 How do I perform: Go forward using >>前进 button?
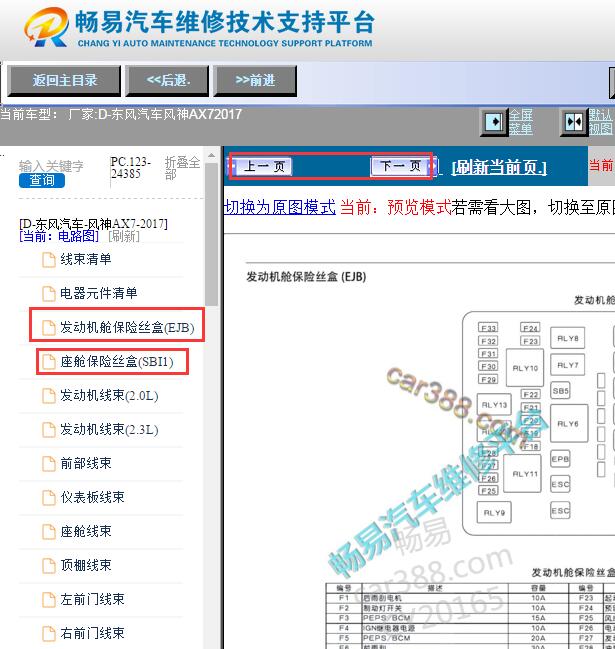(255, 80)
